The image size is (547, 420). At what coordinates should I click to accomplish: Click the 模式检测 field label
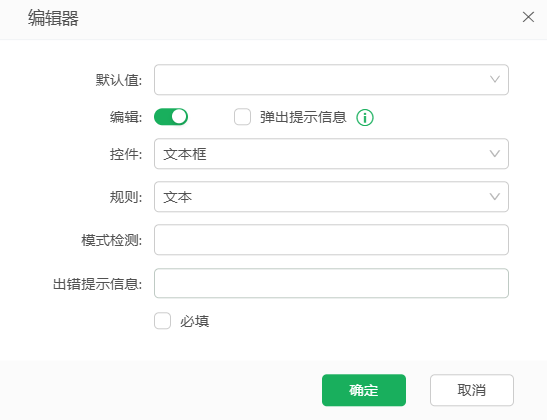[112, 240]
